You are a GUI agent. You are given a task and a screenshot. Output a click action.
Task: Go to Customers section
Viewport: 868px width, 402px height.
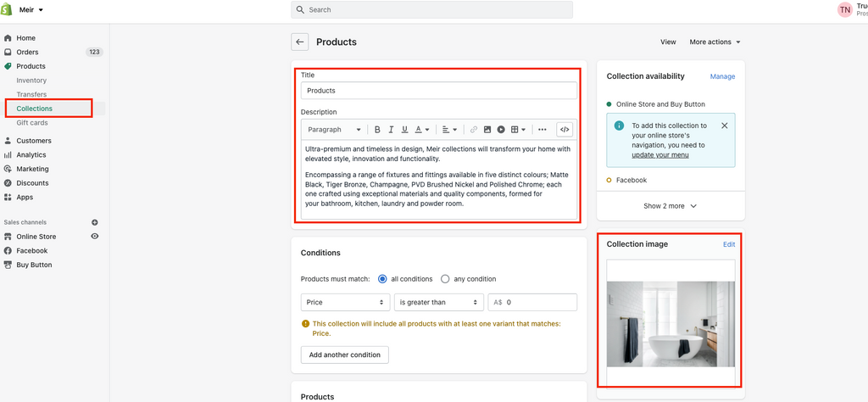34,141
